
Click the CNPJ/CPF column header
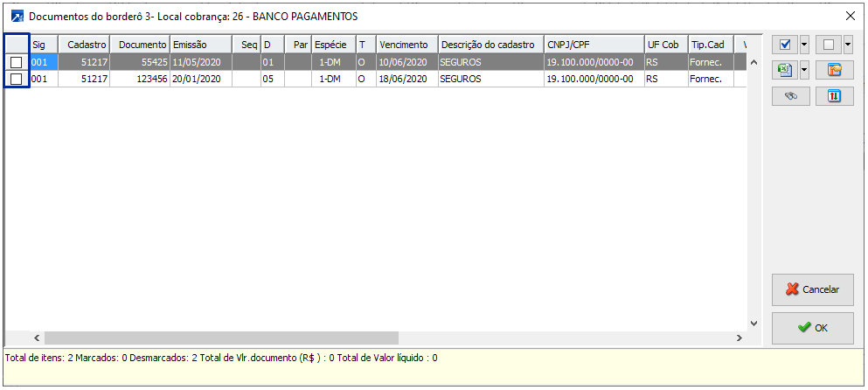click(594, 45)
